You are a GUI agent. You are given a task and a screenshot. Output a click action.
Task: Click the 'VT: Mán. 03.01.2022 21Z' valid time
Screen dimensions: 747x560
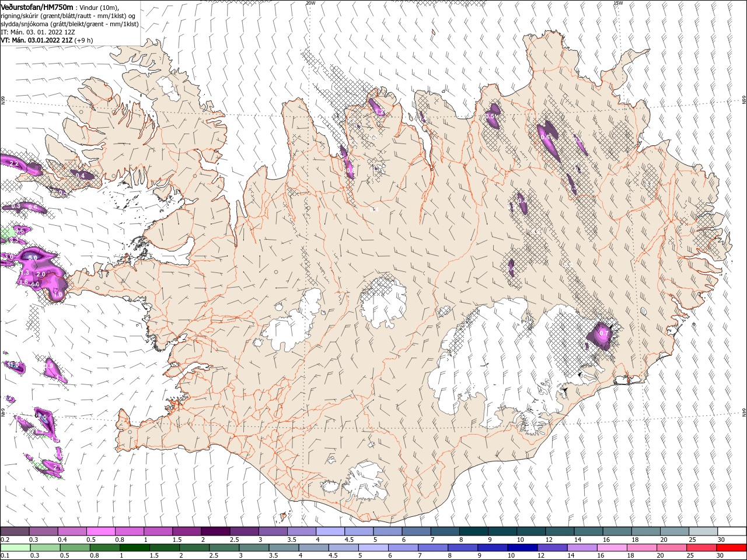37,40
